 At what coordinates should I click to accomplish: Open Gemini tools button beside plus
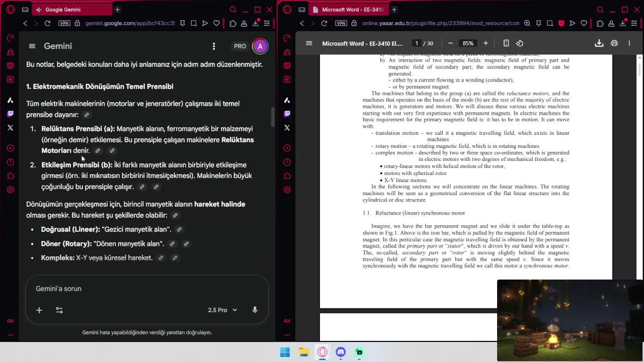pyautogui.click(x=59, y=310)
